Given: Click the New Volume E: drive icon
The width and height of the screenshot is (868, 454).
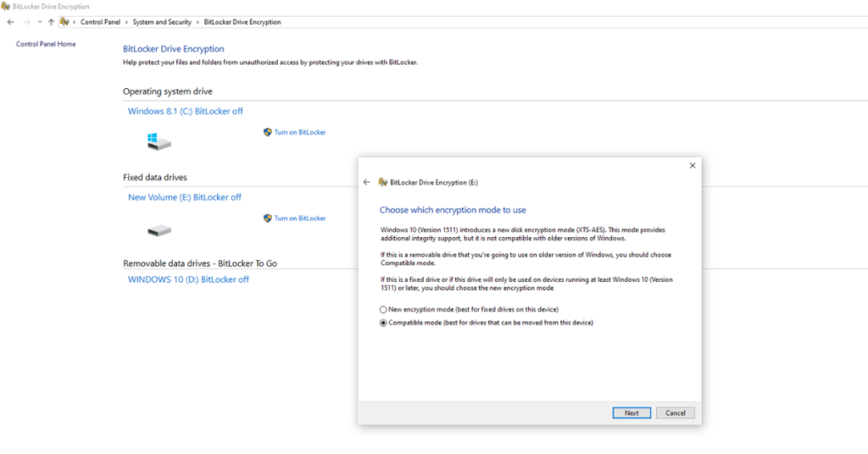Looking at the screenshot, I should click(159, 230).
